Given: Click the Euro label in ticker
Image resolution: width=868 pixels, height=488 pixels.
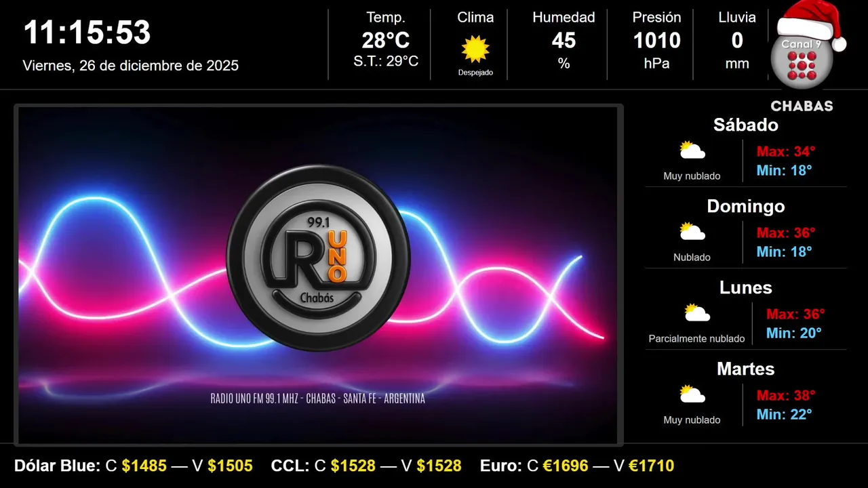Looking at the screenshot, I should tap(501, 466).
